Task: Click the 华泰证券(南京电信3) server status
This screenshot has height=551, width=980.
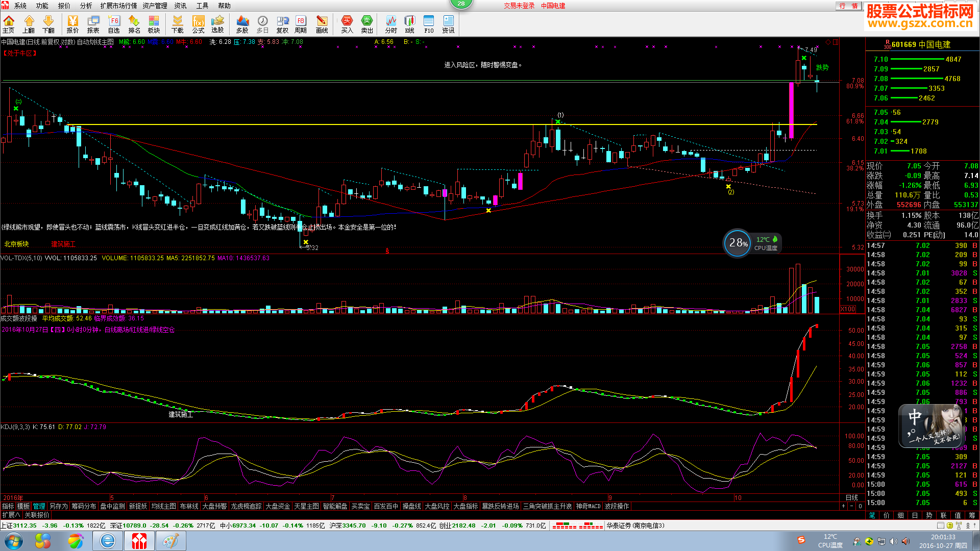Action: pos(635,525)
